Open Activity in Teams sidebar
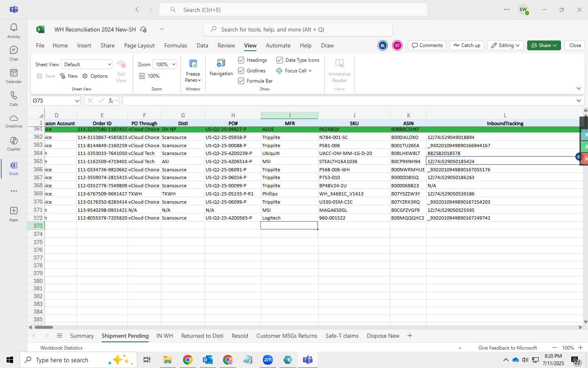The width and height of the screenshot is (588, 368). (13, 31)
